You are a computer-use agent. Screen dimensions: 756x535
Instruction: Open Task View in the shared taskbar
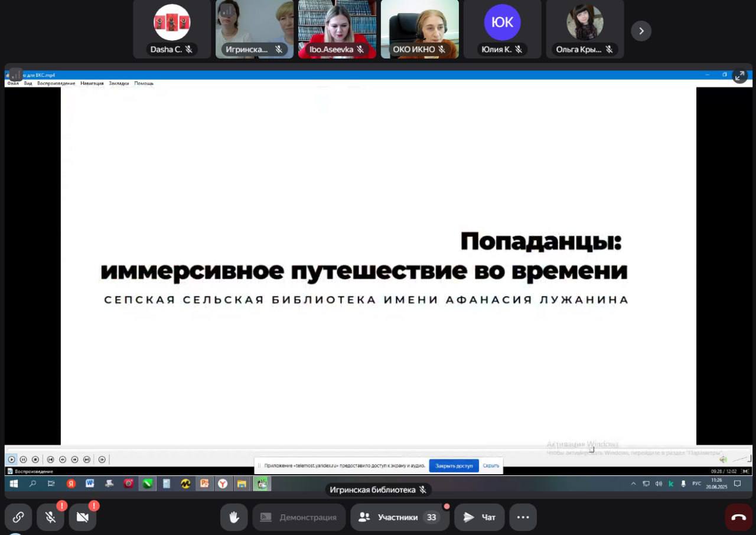[x=51, y=484]
